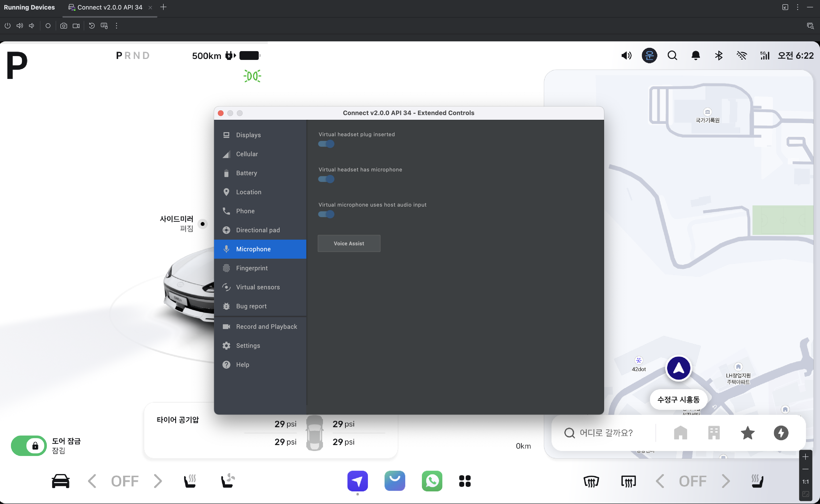Open emulator toolbar more options menu
820x504 pixels.
116,26
